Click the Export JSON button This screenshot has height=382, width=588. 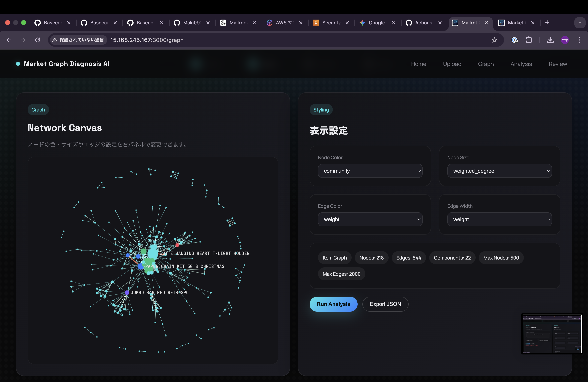(x=385, y=304)
